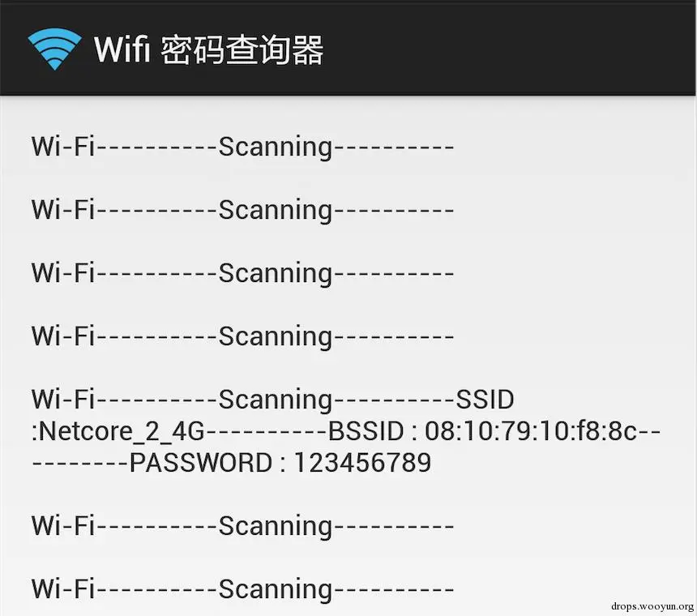Tap 'Scanning' in the line ending with SSID
The image size is (697, 616).
coord(276,400)
